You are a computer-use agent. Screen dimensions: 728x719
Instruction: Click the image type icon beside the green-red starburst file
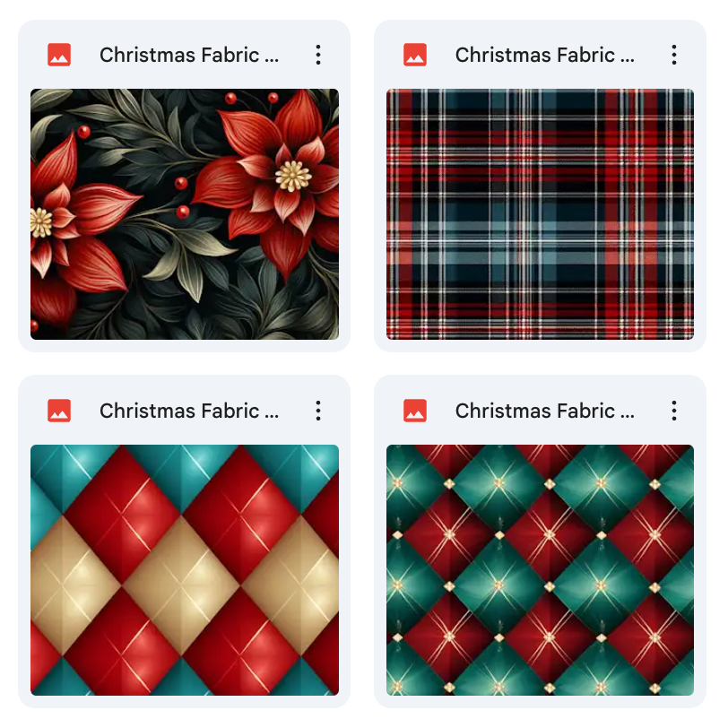[414, 411]
